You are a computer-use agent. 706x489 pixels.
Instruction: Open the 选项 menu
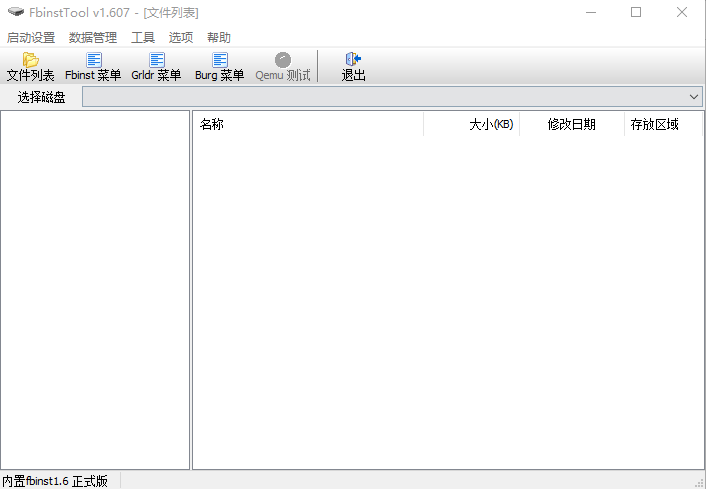[181, 37]
